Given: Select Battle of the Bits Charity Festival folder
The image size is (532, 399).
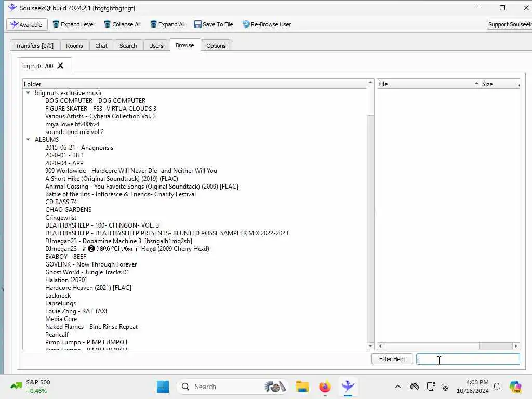Looking at the screenshot, I should (x=121, y=194).
